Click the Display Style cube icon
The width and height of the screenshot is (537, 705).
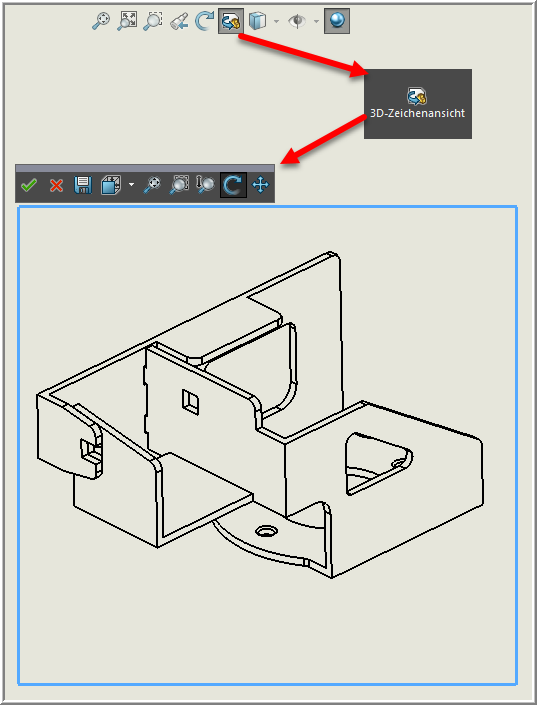click(258, 21)
